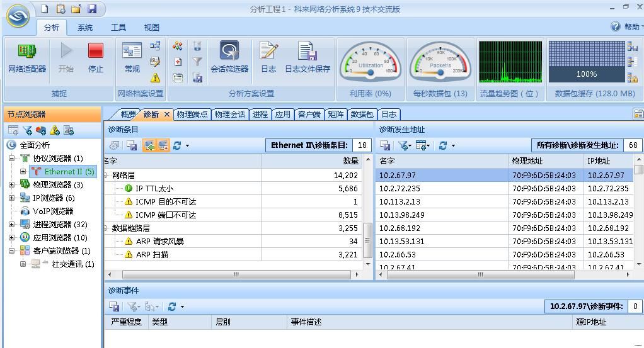Expand the IP浏览器 tree node
The width and height of the screenshot is (644, 348).
(11, 198)
